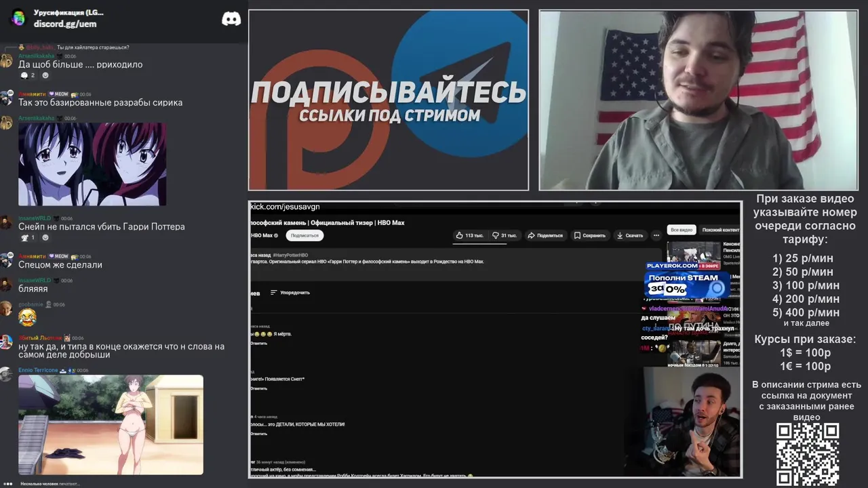The height and width of the screenshot is (488, 868).
Task: Click Сохранить to save the video
Action: coord(589,235)
